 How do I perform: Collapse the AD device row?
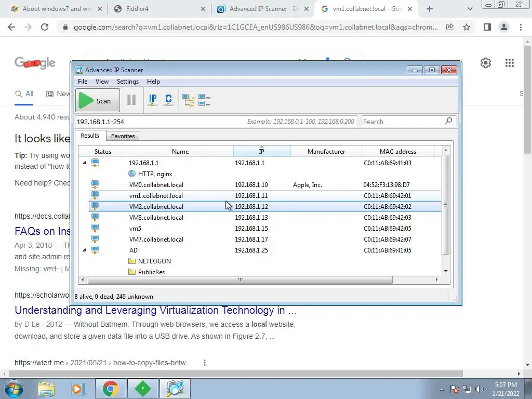click(85, 250)
